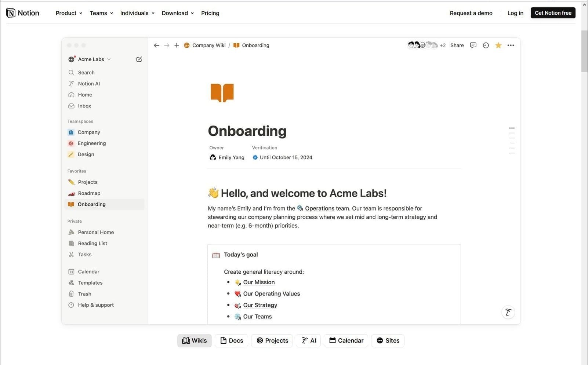Open the three-dot more options menu
Image resolution: width=588 pixels, height=365 pixels.
(511, 45)
